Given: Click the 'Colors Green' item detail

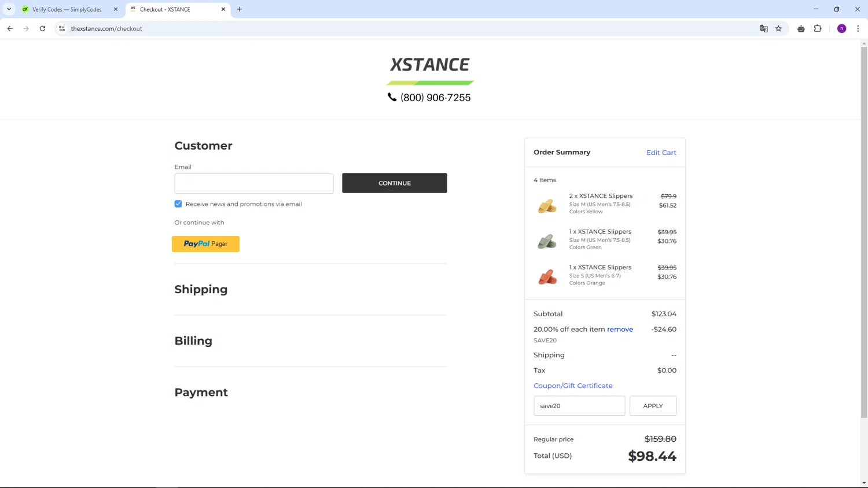Looking at the screenshot, I should click(x=585, y=247).
